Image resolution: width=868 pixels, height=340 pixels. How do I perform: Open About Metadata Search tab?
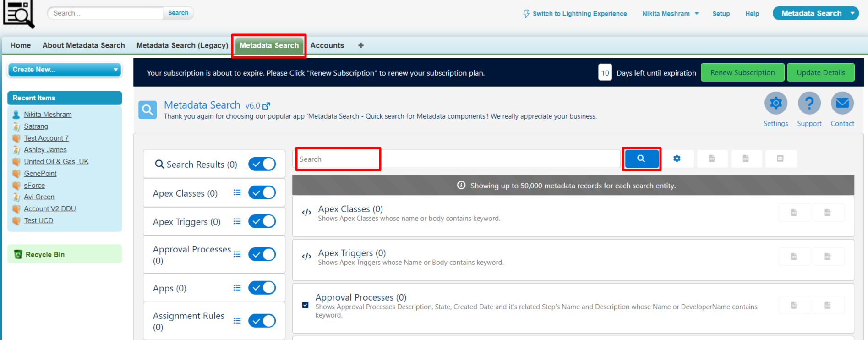tap(84, 45)
